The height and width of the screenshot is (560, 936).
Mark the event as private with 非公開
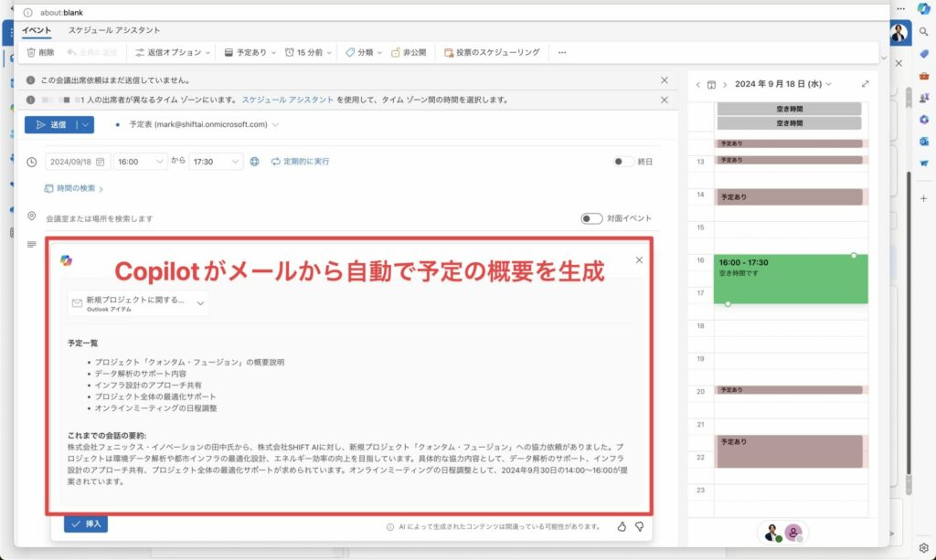408,52
